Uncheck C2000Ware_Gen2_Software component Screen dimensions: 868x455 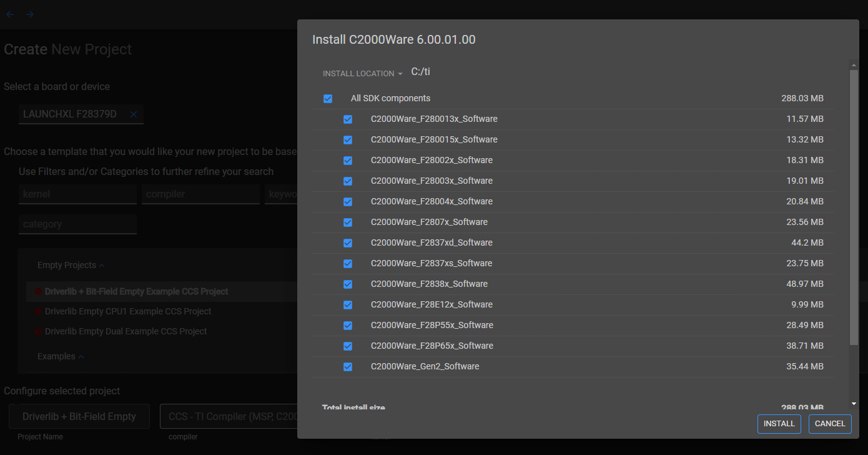[x=348, y=367]
